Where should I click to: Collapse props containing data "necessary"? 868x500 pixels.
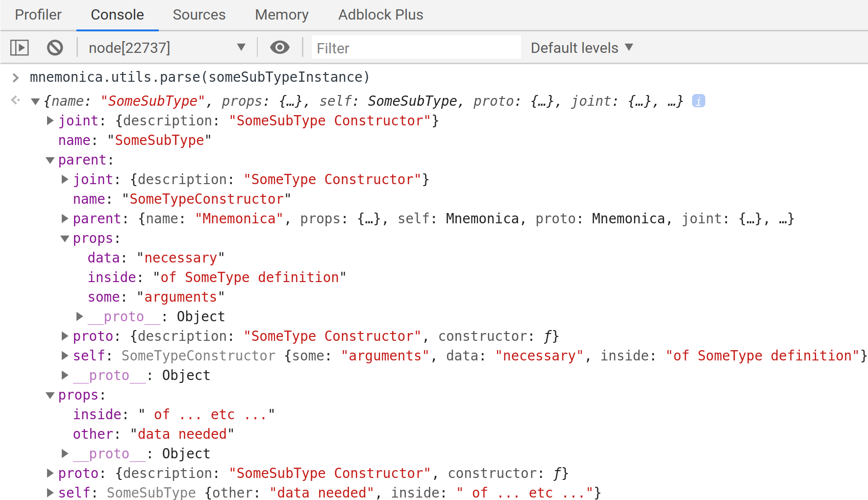coord(65,238)
